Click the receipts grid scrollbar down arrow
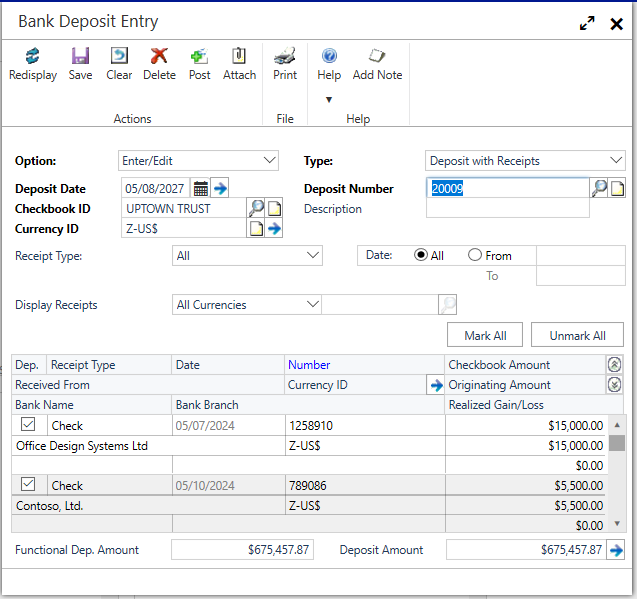Image resolution: width=637 pixels, height=599 pixels. point(617,523)
